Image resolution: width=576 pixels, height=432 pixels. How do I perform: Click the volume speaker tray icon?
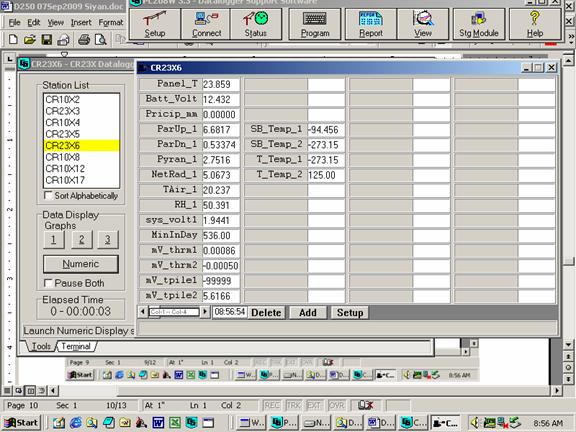(x=476, y=423)
